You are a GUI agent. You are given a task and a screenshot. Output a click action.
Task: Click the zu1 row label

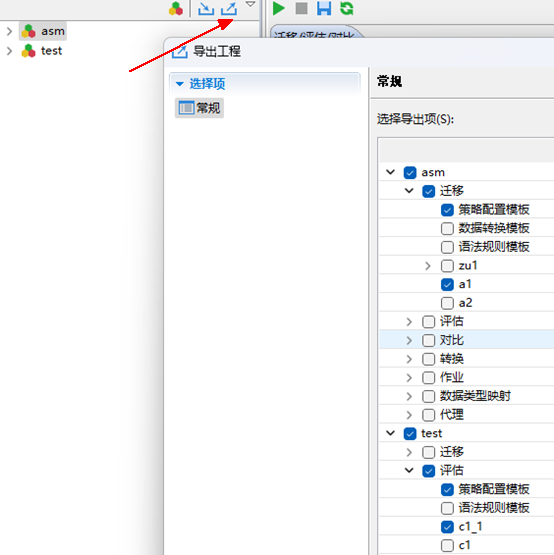point(468,266)
